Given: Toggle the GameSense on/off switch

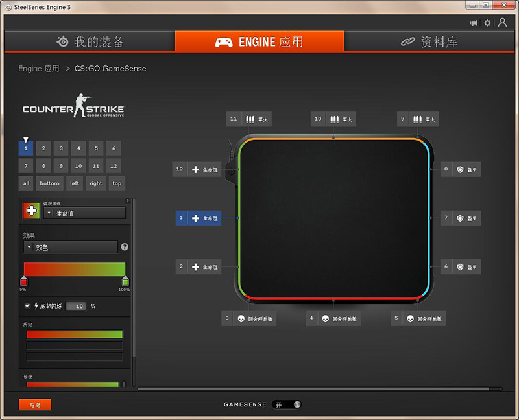Looking at the screenshot, I should tap(287, 404).
